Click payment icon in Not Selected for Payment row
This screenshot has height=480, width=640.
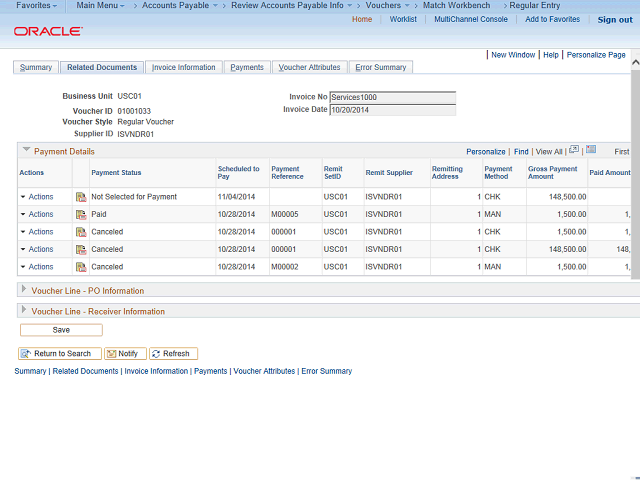pos(80,198)
